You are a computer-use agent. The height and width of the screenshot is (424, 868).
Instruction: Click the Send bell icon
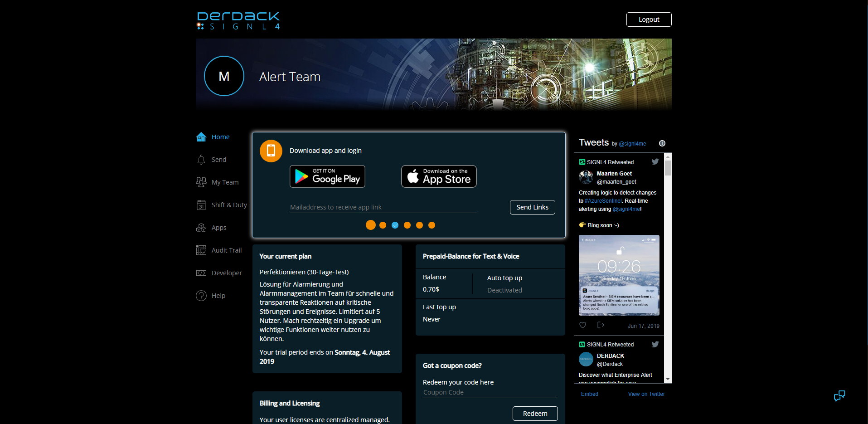click(201, 160)
